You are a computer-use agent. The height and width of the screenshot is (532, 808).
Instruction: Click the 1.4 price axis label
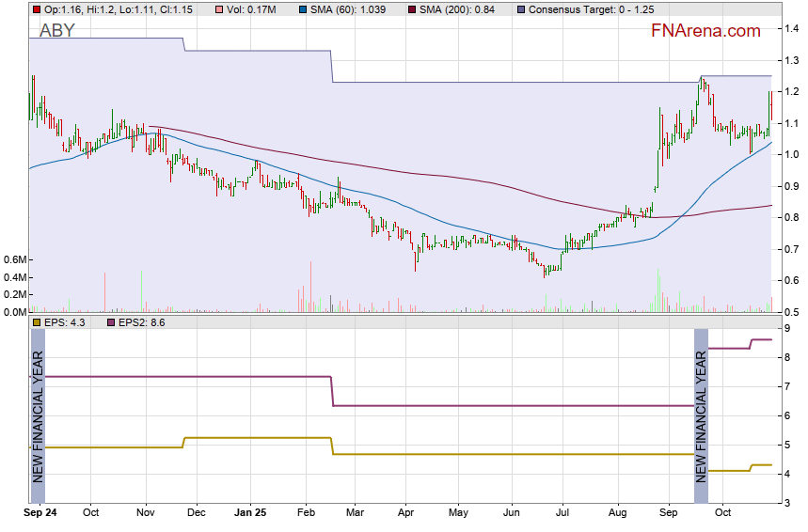tap(793, 30)
